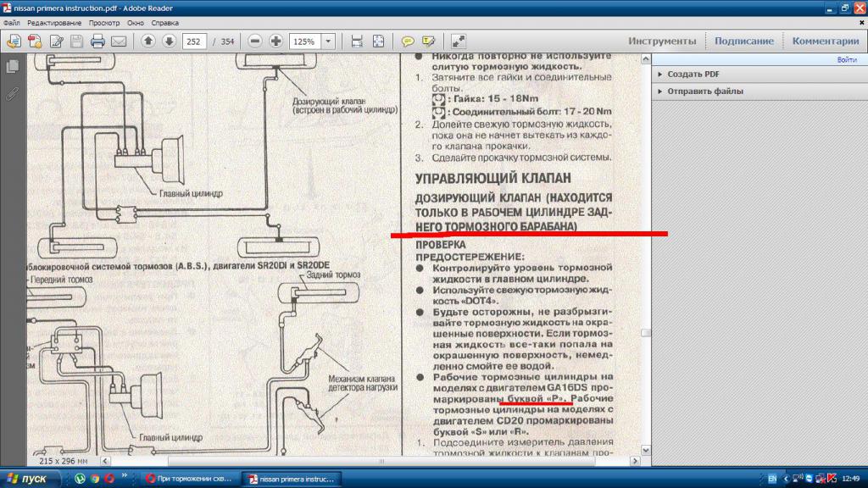Click the ПРОВЕРКА subheading text

point(441,245)
